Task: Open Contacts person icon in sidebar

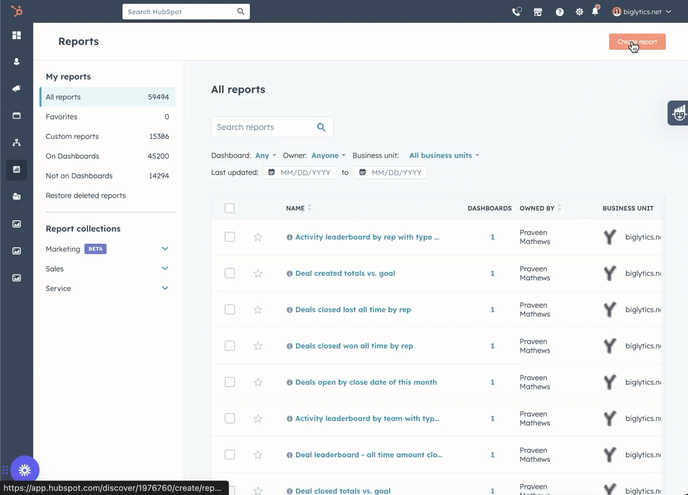Action: pyautogui.click(x=17, y=61)
